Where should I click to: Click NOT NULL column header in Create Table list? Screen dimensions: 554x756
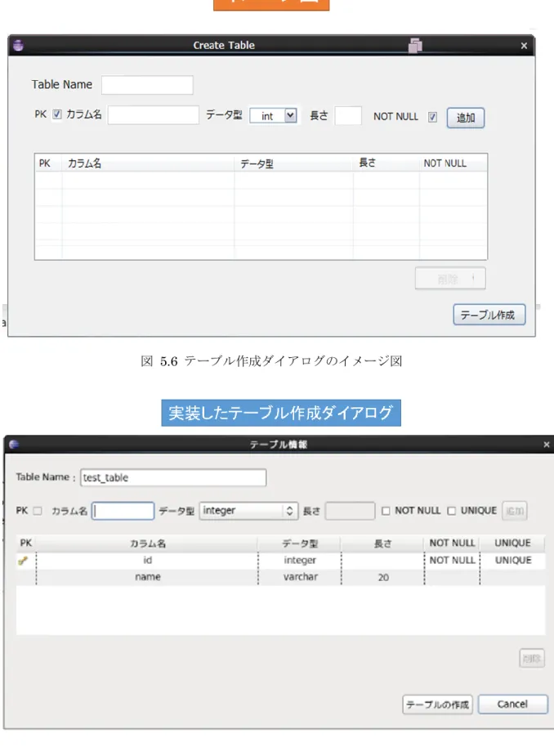coord(453,163)
